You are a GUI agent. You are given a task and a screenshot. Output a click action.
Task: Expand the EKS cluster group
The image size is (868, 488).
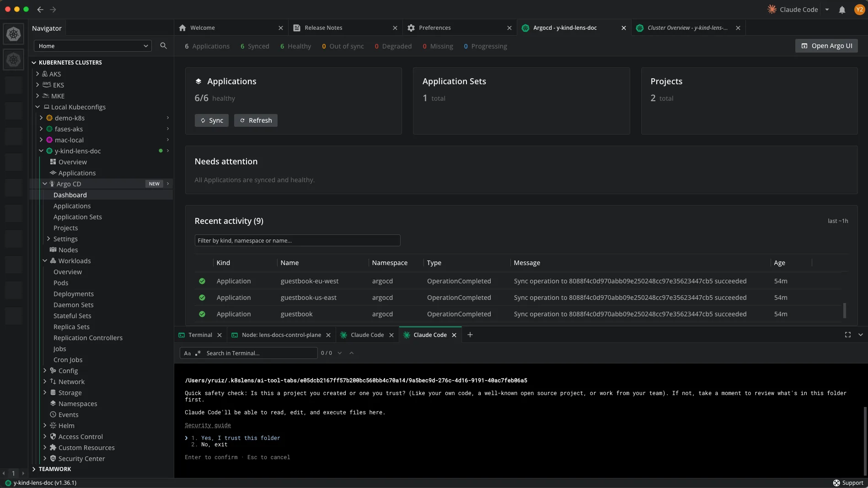tap(38, 85)
